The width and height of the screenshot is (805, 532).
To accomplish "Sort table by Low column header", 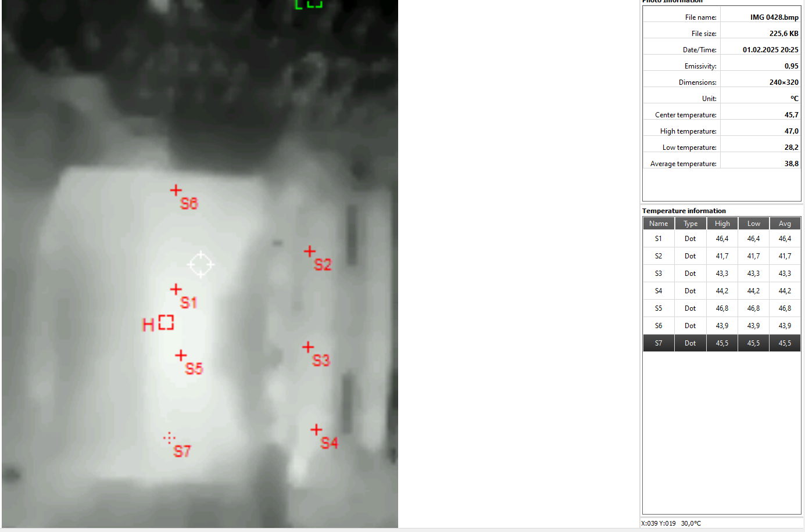I will [753, 224].
